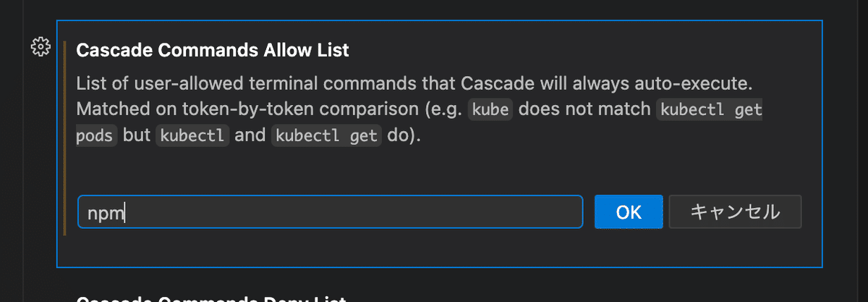Confirm the entry with the OK button
The width and height of the screenshot is (868, 302).
pos(629,212)
